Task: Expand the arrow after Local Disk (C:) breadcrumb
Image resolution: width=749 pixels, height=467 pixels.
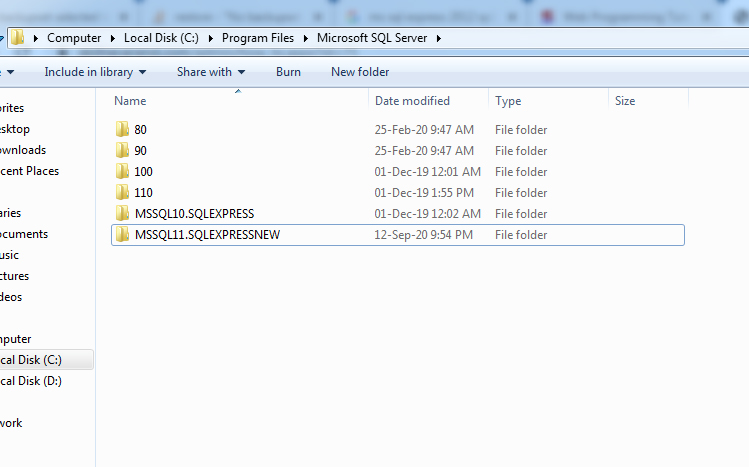Action: 210,38
